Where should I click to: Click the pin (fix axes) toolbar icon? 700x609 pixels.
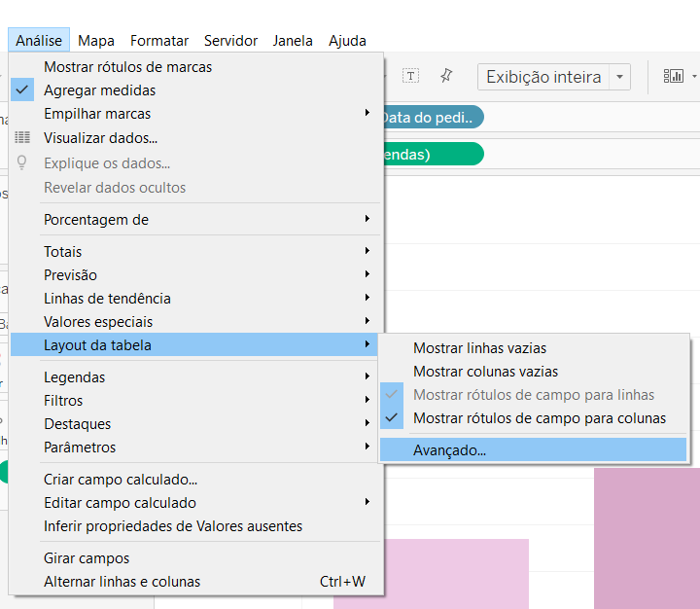(446, 76)
